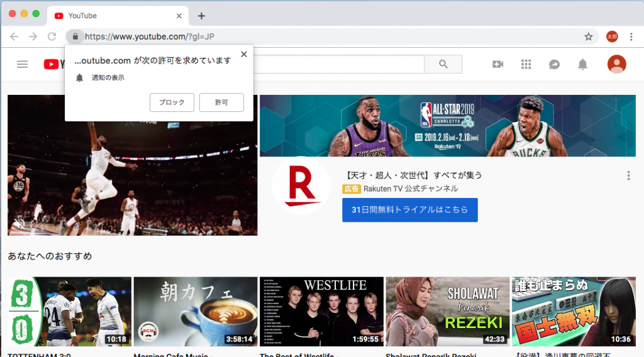Open the 【天才・超人・次世代】 ad title
Screen dimensions: 644x357
(x=412, y=175)
